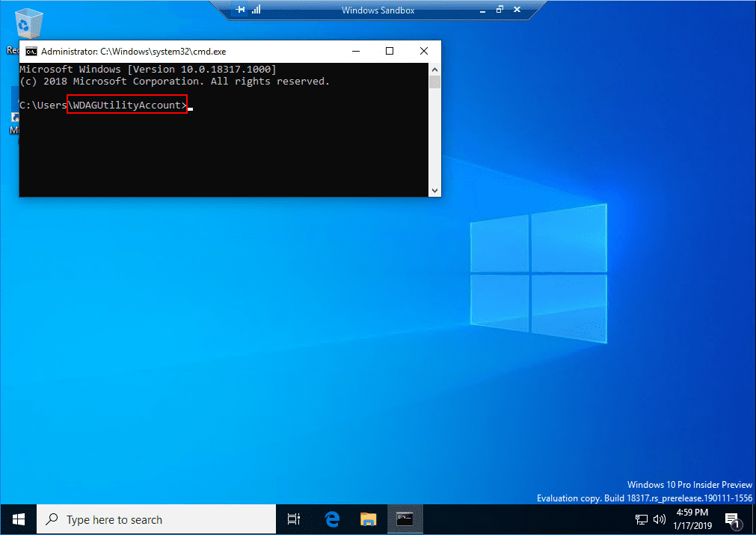
Task: Launch Microsoft Edge from taskbar
Action: click(332, 519)
